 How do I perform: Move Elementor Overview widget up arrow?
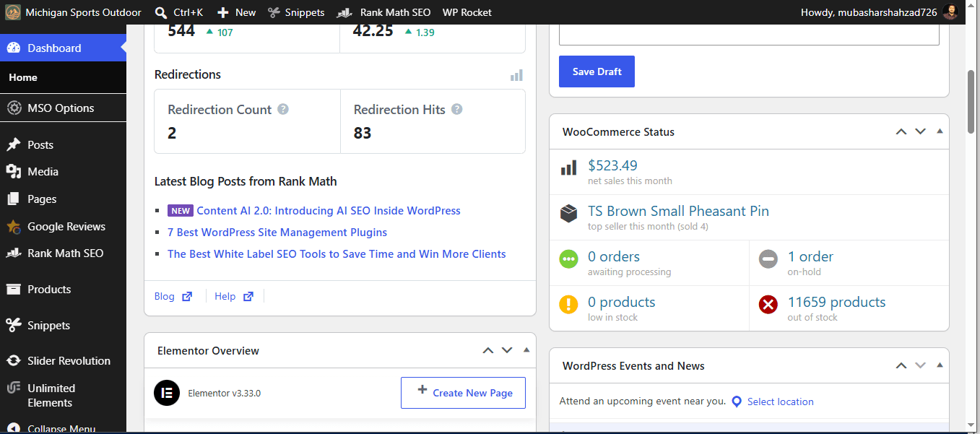point(487,350)
